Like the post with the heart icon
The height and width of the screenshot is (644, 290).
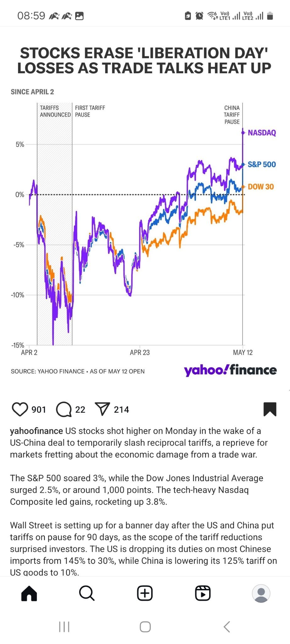tap(20, 409)
